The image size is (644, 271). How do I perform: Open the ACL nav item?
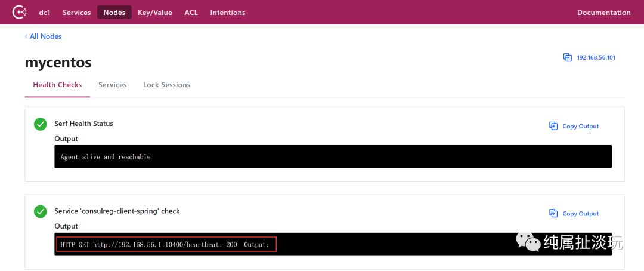click(x=191, y=13)
